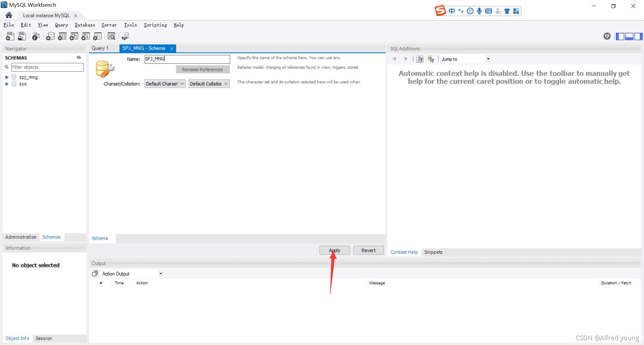This screenshot has height=345, width=644.
Task: Click the schema Name input field
Action: coord(187,59)
